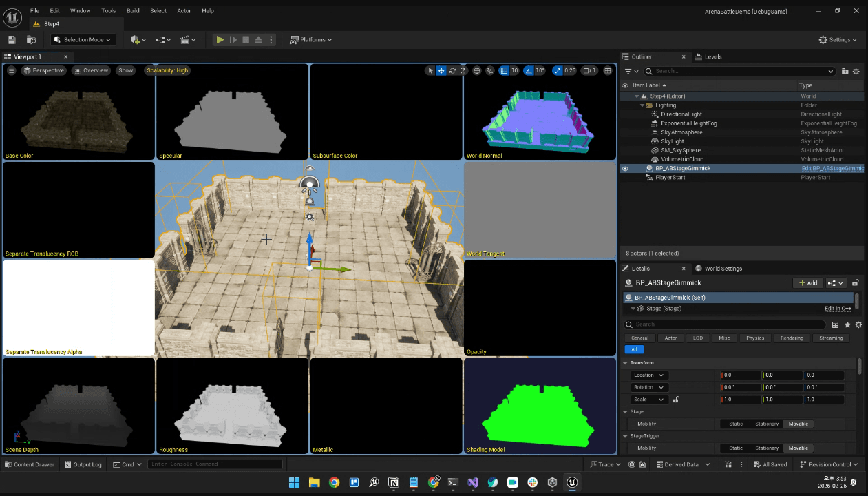Image resolution: width=868 pixels, height=496 pixels.
Task: Switch to the World Settings tab
Action: click(723, 269)
